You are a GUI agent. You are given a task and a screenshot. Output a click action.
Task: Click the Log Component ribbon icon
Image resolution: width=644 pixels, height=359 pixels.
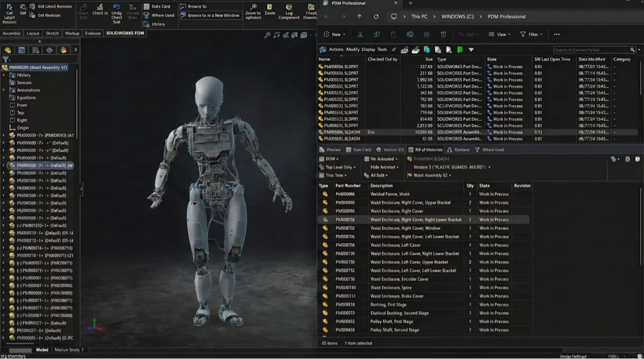pos(289,6)
